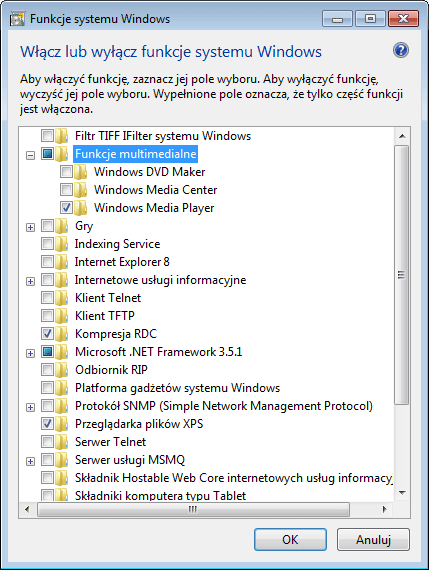The height and width of the screenshot is (570, 429).
Task: Click the horizontal scrollbar thumb
Action: (x=193, y=509)
